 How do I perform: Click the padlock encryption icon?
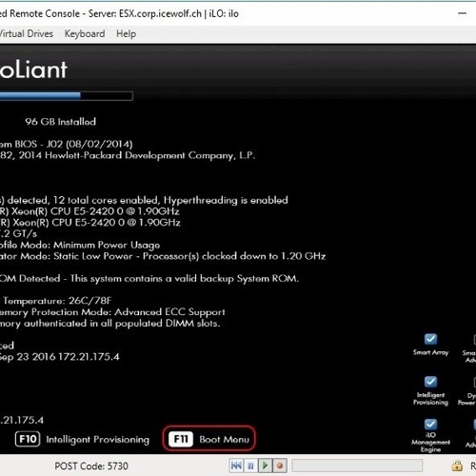coord(457,466)
